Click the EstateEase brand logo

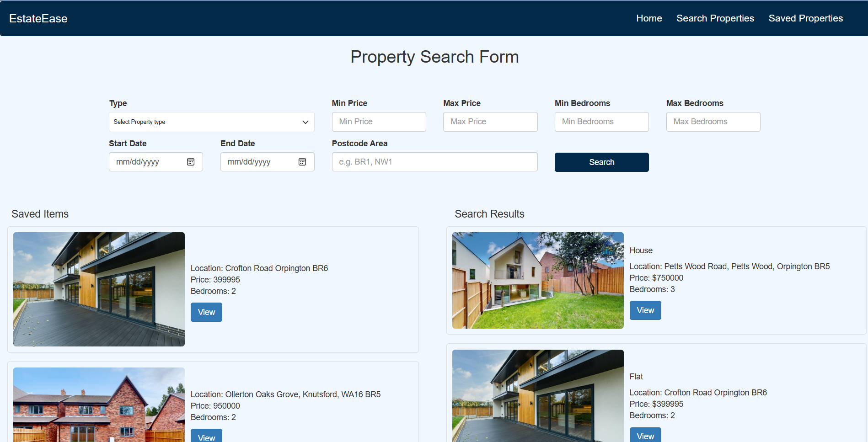38,18
